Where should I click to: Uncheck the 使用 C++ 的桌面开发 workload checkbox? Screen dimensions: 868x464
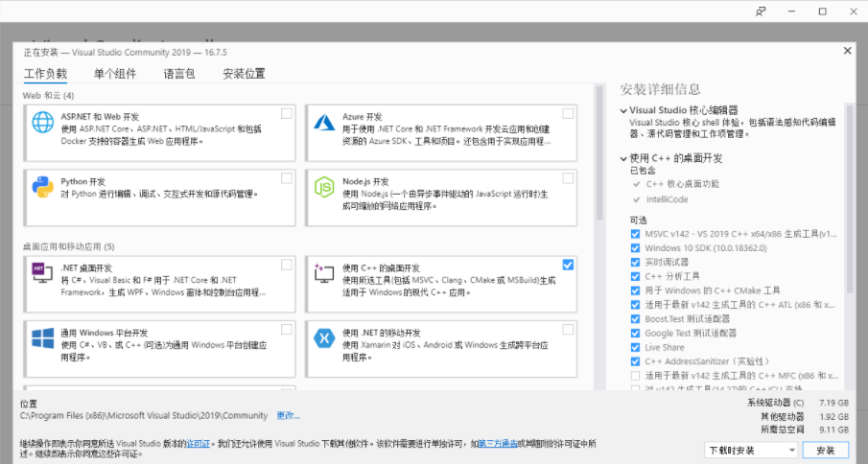tap(568, 265)
